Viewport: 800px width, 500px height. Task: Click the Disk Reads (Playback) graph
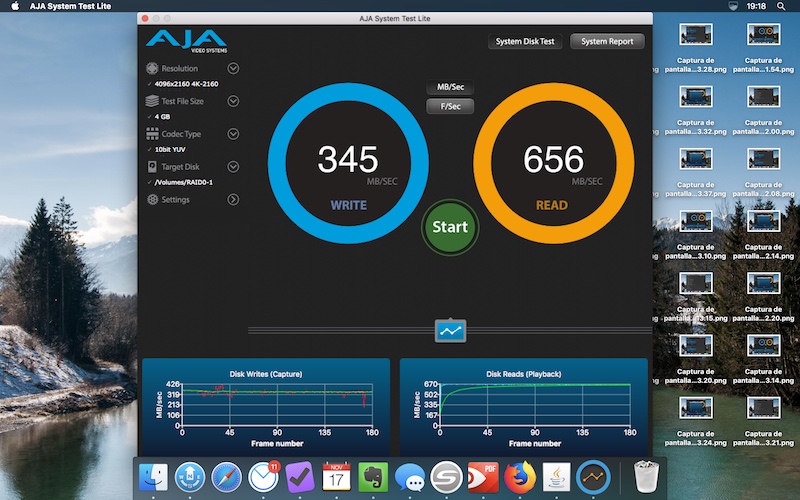pyautogui.click(x=524, y=407)
